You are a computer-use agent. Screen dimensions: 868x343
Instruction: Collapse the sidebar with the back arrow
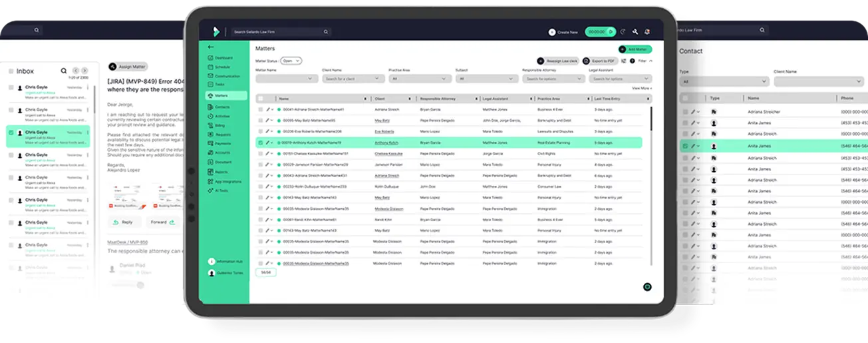pos(211,47)
